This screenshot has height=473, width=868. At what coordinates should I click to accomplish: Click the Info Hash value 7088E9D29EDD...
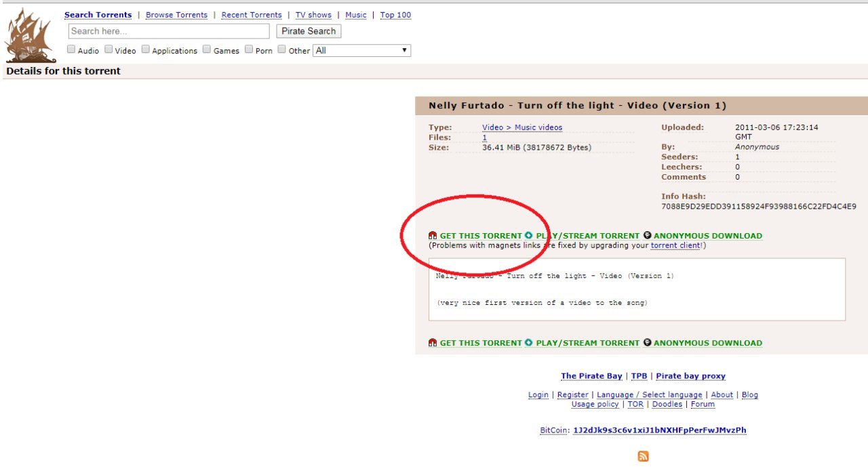759,207
